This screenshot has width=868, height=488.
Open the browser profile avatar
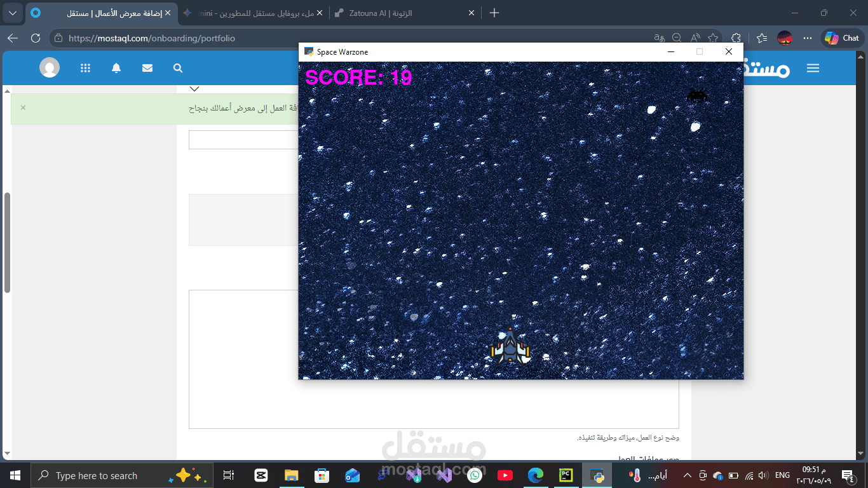click(x=785, y=38)
